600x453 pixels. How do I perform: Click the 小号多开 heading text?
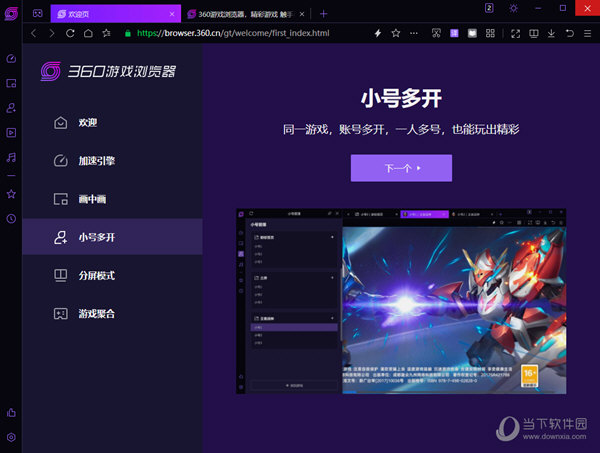[401, 98]
